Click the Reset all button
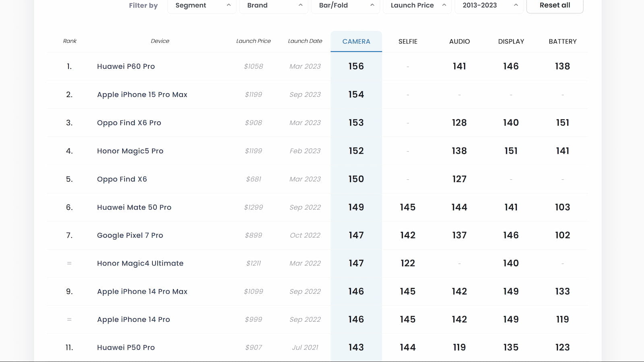 click(x=555, y=5)
